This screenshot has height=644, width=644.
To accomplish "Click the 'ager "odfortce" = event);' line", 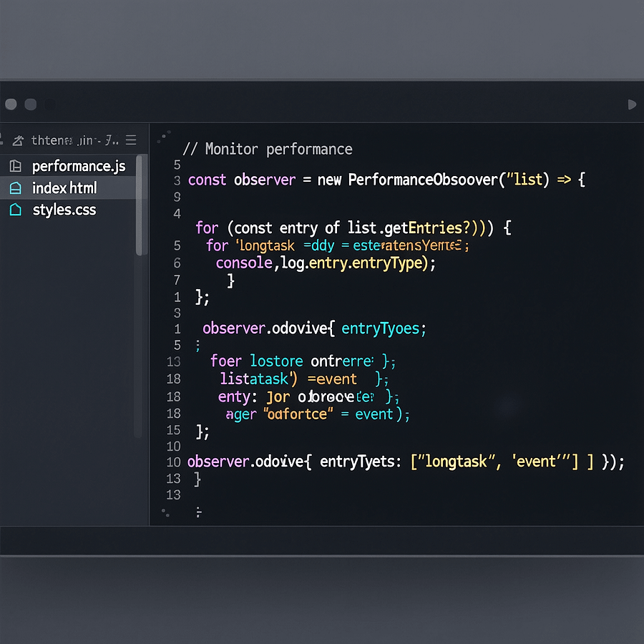I will 318,414.
